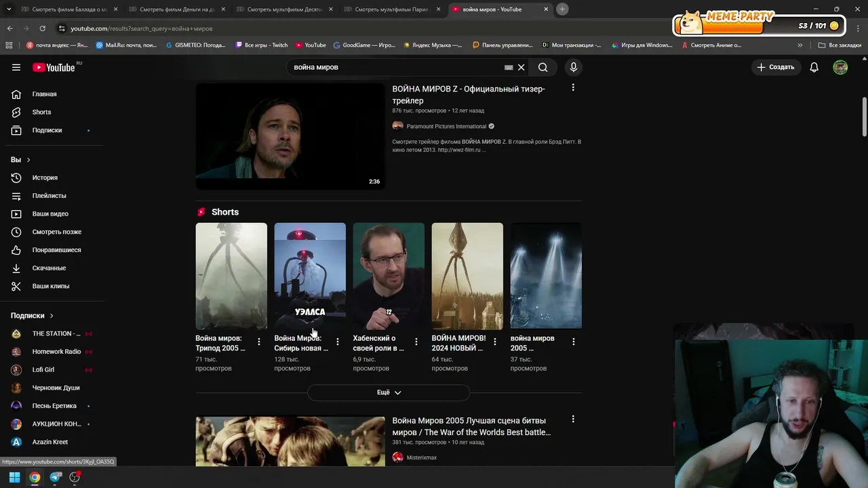This screenshot has width=868, height=488.
Task: Open the on-screen keyboard icon in search box
Action: tap(509, 68)
